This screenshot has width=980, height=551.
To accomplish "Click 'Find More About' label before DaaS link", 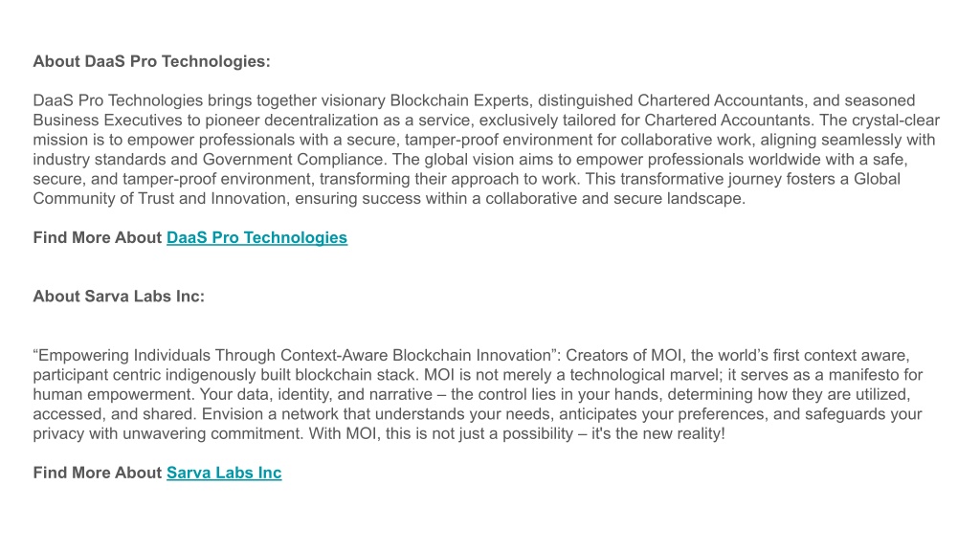I will pyautogui.click(x=98, y=238).
